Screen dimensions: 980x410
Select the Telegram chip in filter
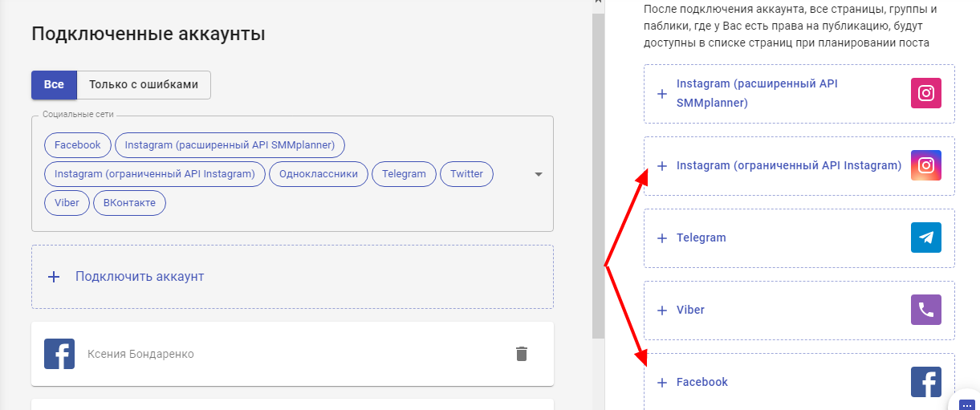[404, 174]
